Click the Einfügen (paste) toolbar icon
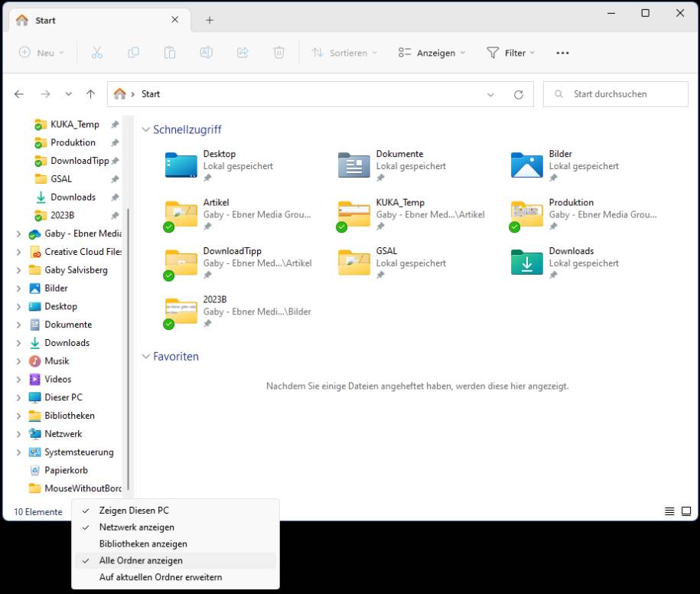Image resolution: width=700 pixels, height=594 pixels. click(169, 53)
